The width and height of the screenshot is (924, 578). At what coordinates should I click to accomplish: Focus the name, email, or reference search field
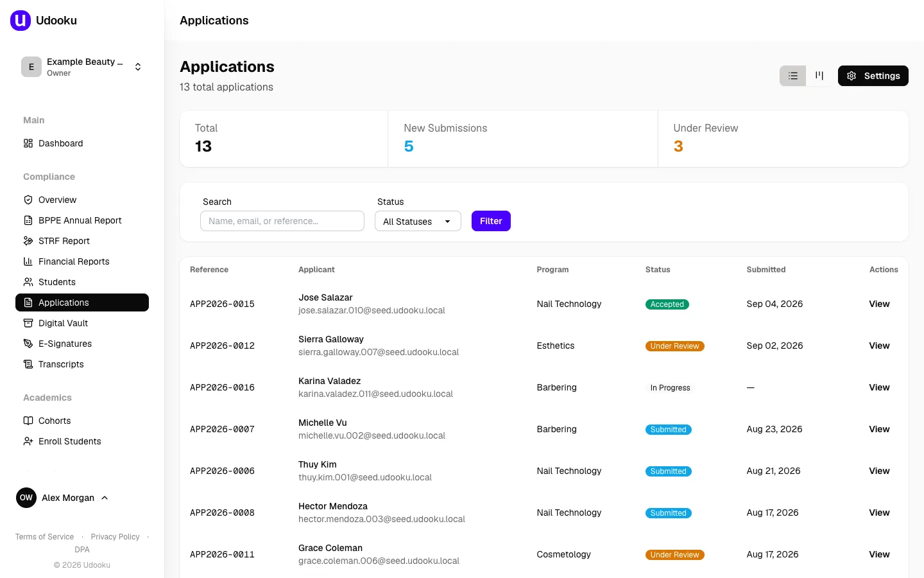pos(282,221)
